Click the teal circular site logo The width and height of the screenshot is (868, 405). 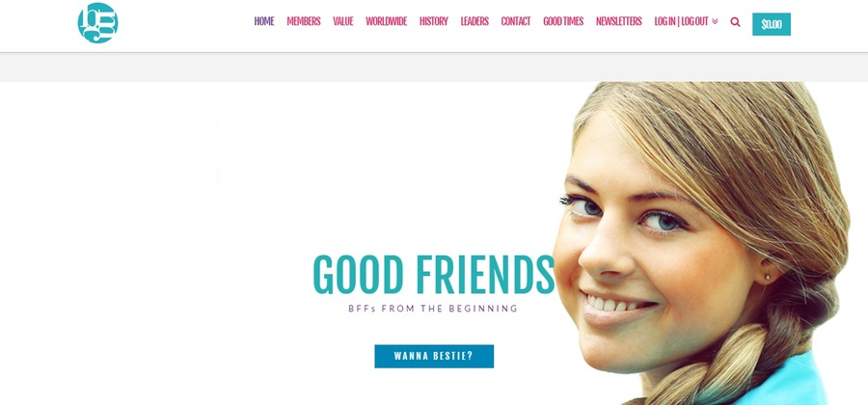pyautogui.click(x=97, y=23)
